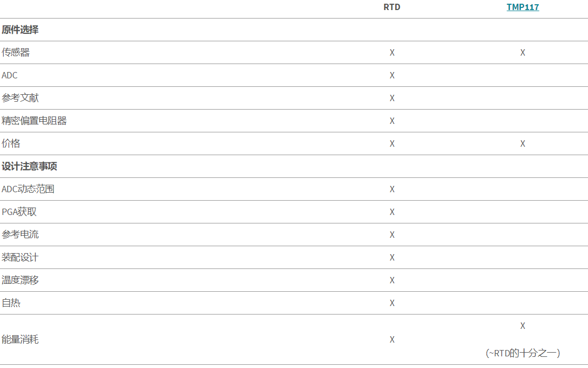
Task: Click the RTD column header
Action: pyautogui.click(x=392, y=7)
